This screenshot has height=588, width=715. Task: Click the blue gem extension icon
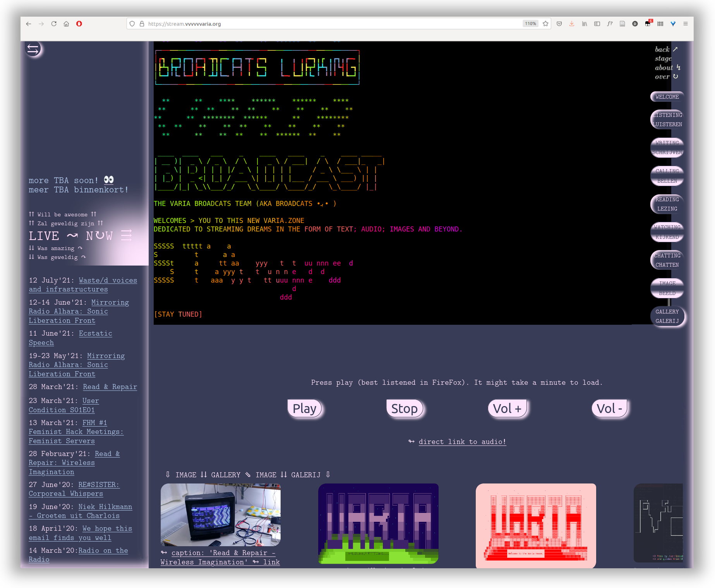pyautogui.click(x=673, y=24)
